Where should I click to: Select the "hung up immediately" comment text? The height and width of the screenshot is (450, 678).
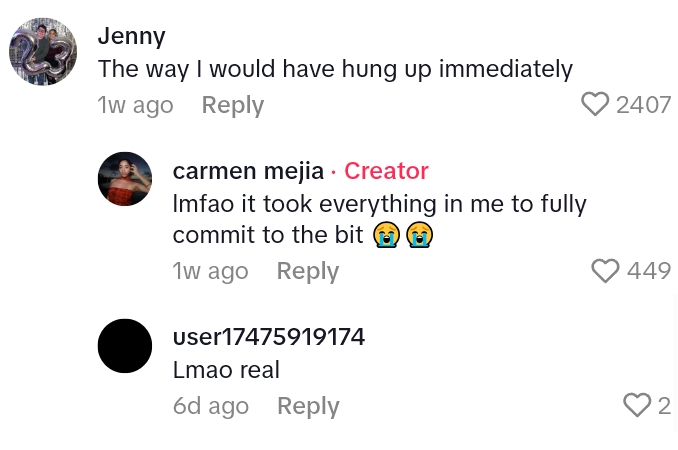[x=335, y=69]
